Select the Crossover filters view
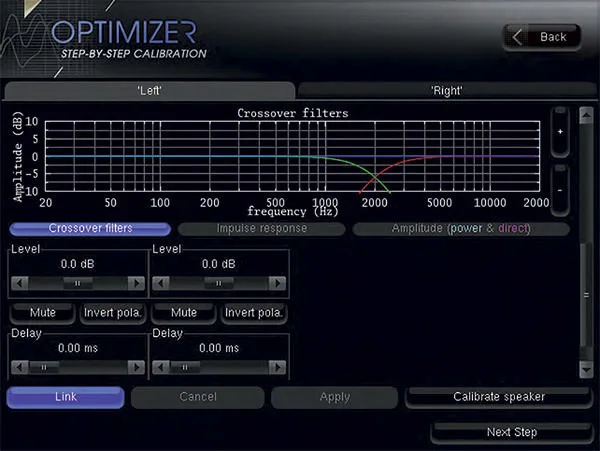 click(x=90, y=228)
